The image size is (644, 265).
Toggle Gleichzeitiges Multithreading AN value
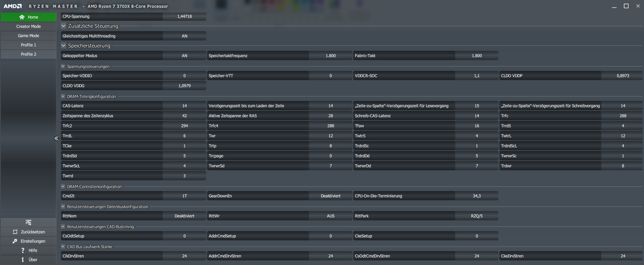pyautogui.click(x=184, y=36)
